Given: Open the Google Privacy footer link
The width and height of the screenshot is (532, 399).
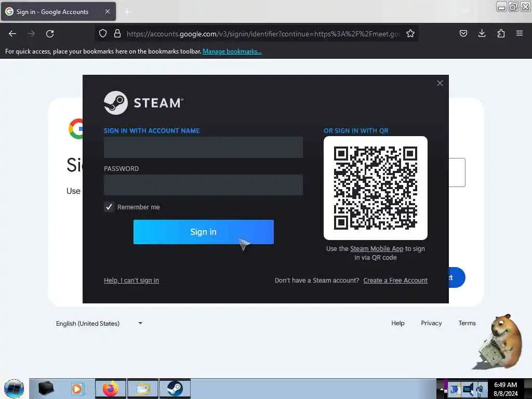Looking at the screenshot, I should 431,323.
